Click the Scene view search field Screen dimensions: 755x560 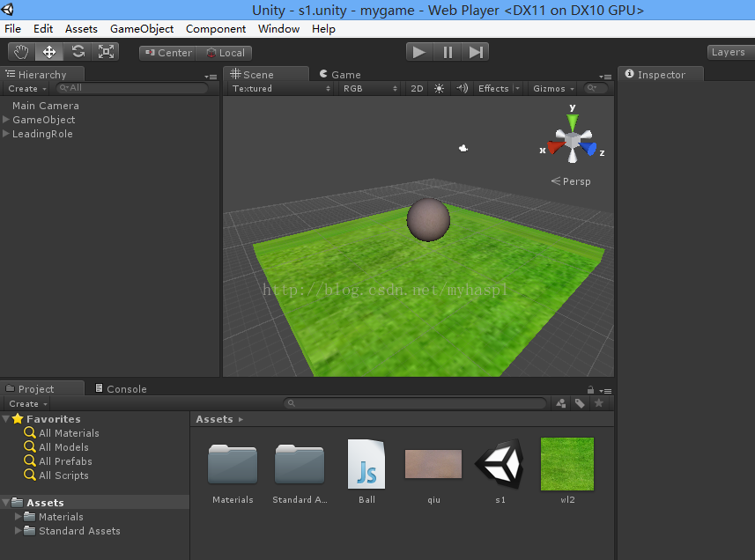tap(596, 88)
